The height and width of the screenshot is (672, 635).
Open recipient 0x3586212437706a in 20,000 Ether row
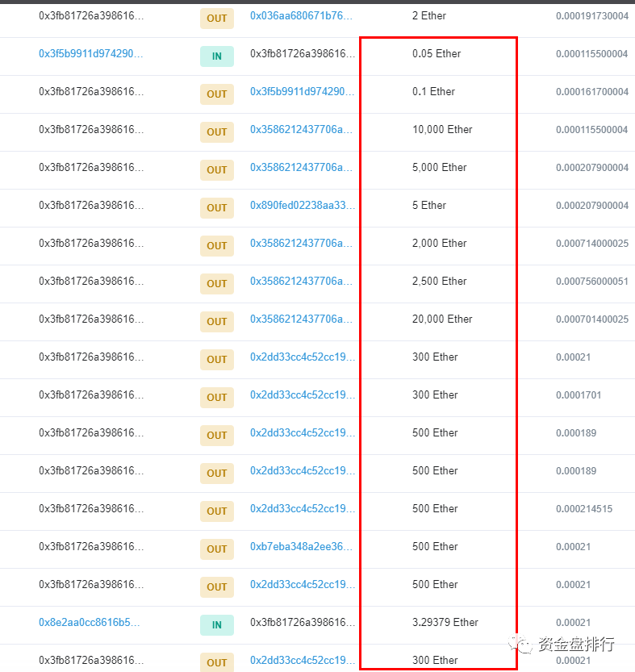point(302,319)
